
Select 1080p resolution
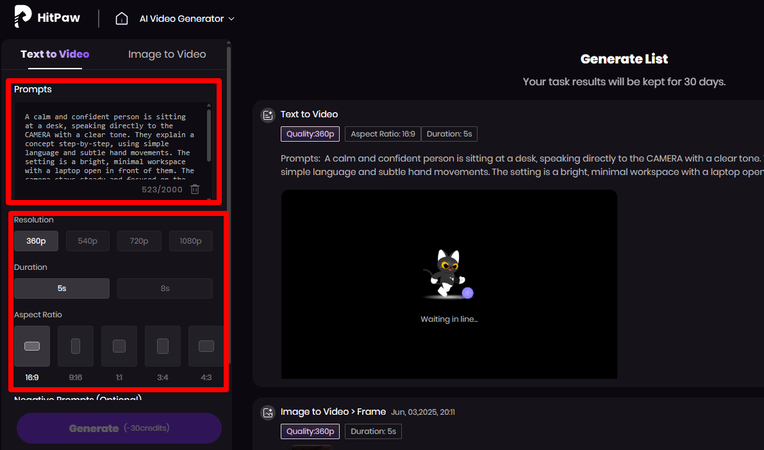pos(191,241)
